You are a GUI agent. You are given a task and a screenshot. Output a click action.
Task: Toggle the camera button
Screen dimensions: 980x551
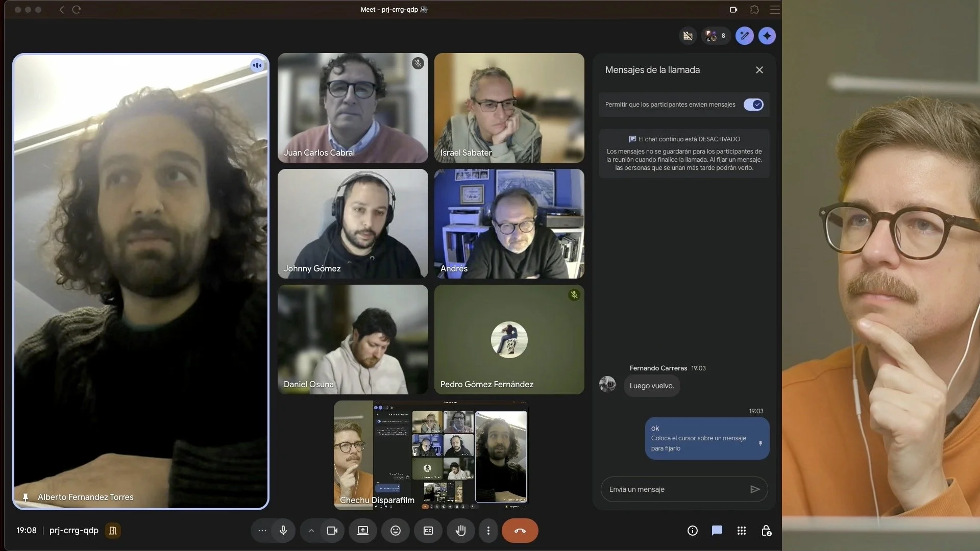tap(332, 531)
